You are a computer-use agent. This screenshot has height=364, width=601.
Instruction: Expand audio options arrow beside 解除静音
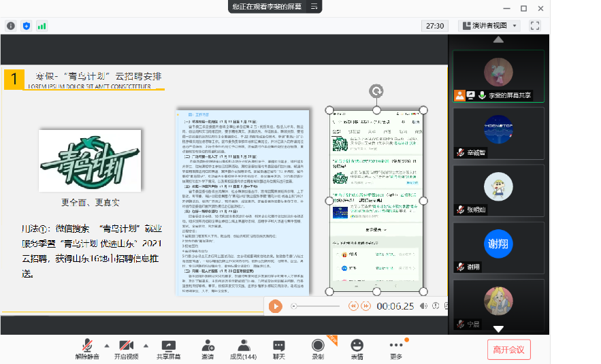click(x=106, y=345)
